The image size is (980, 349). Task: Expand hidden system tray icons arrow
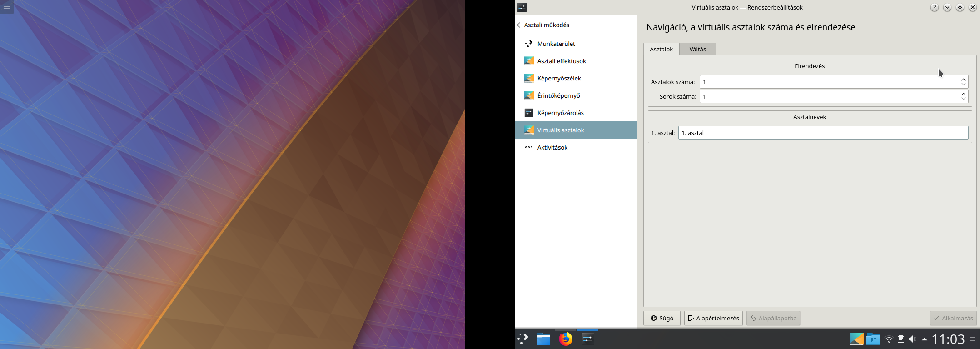pyautogui.click(x=925, y=339)
